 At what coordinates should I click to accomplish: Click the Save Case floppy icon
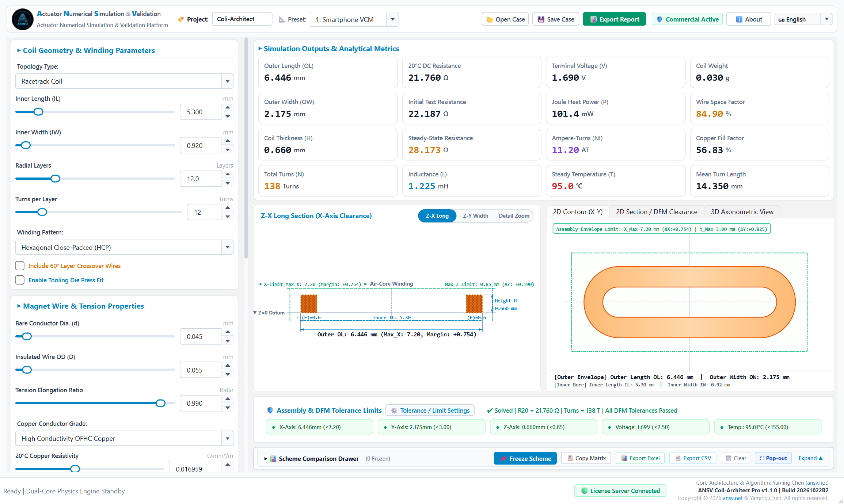click(x=541, y=19)
